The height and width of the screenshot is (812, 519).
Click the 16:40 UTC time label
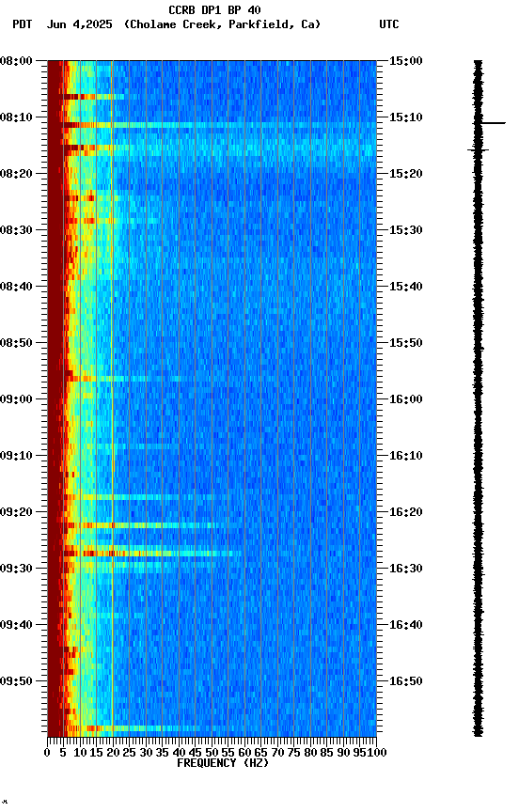[405, 625]
